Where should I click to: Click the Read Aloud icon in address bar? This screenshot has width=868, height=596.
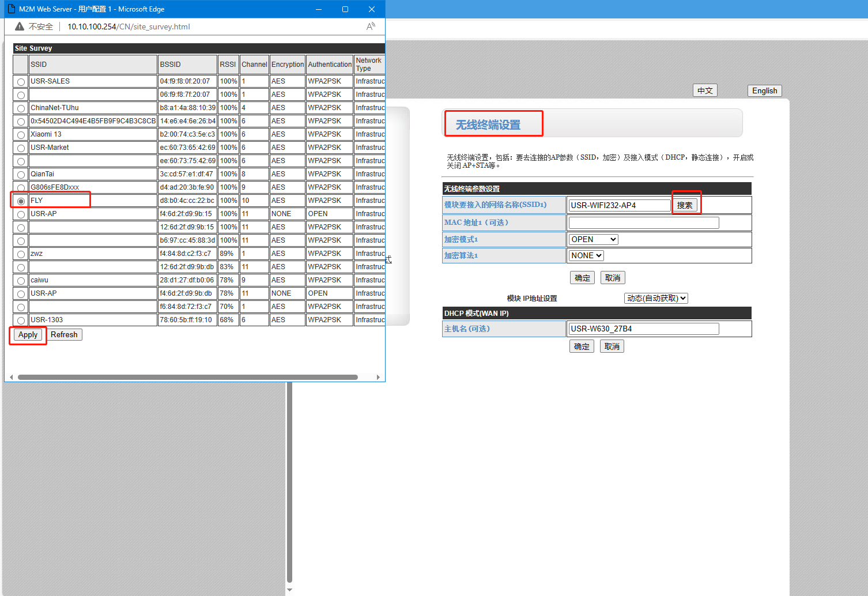pyautogui.click(x=371, y=27)
